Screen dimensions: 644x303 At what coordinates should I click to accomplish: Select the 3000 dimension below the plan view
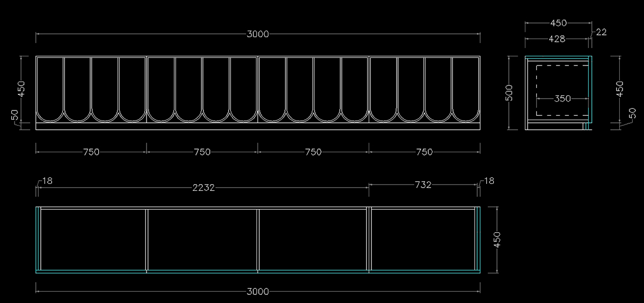click(258, 292)
